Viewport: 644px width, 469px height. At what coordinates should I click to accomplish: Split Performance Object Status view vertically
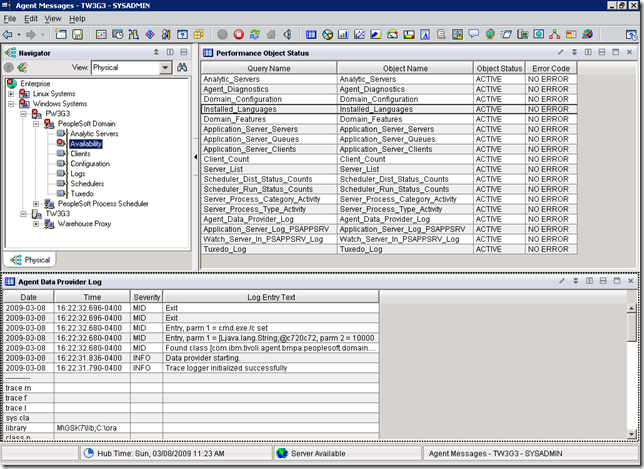tap(588, 52)
